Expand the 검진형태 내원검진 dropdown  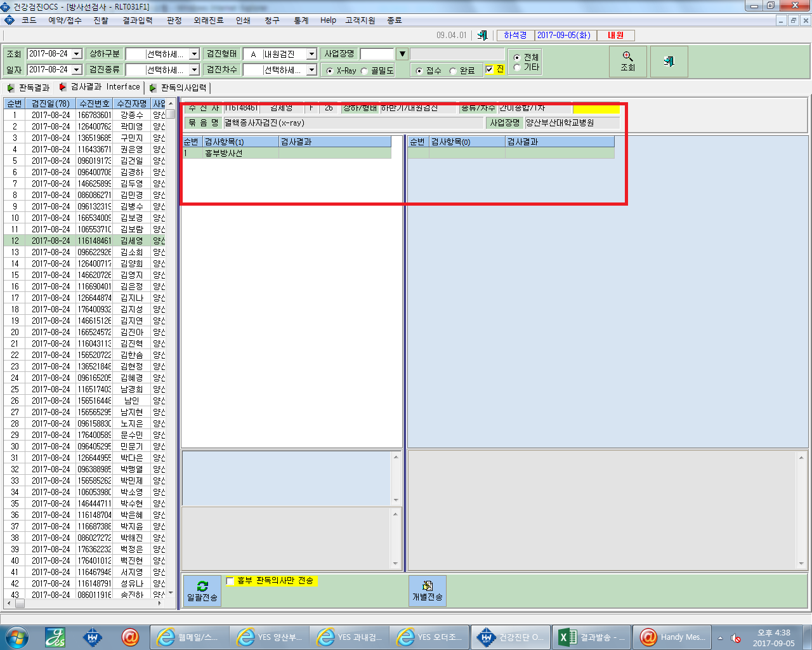pyautogui.click(x=311, y=54)
